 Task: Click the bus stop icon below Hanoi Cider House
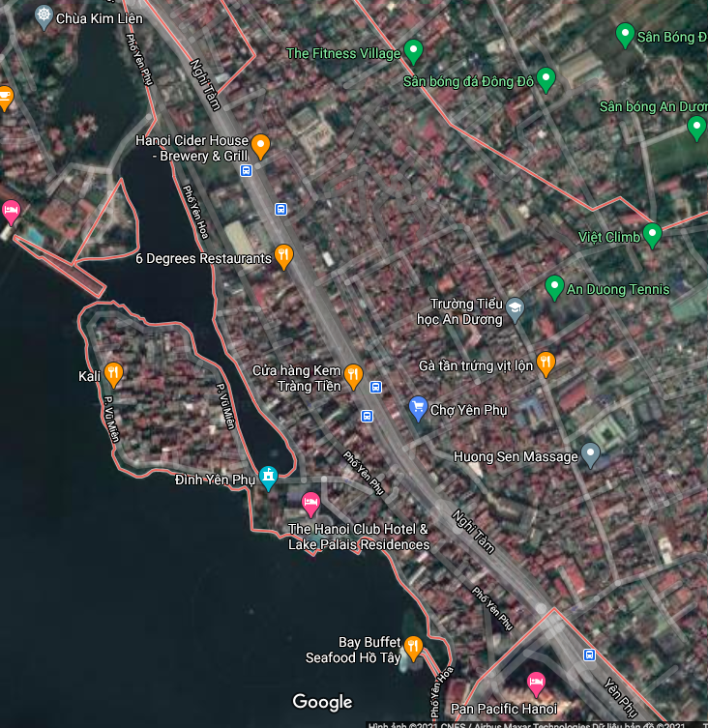tap(246, 170)
